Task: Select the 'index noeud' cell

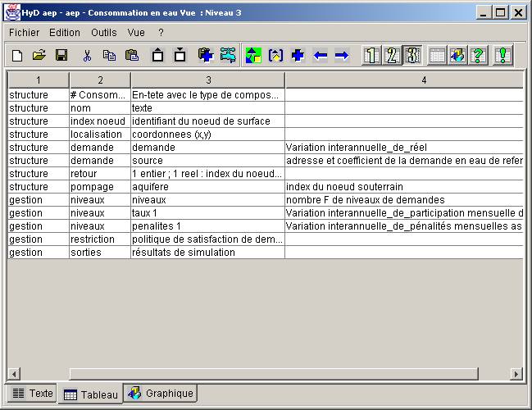Action: point(100,121)
